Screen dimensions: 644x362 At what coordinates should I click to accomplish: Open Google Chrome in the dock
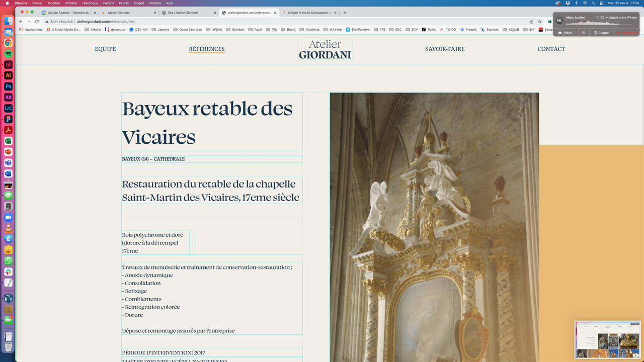pyautogui.click(x=8, y=43)
